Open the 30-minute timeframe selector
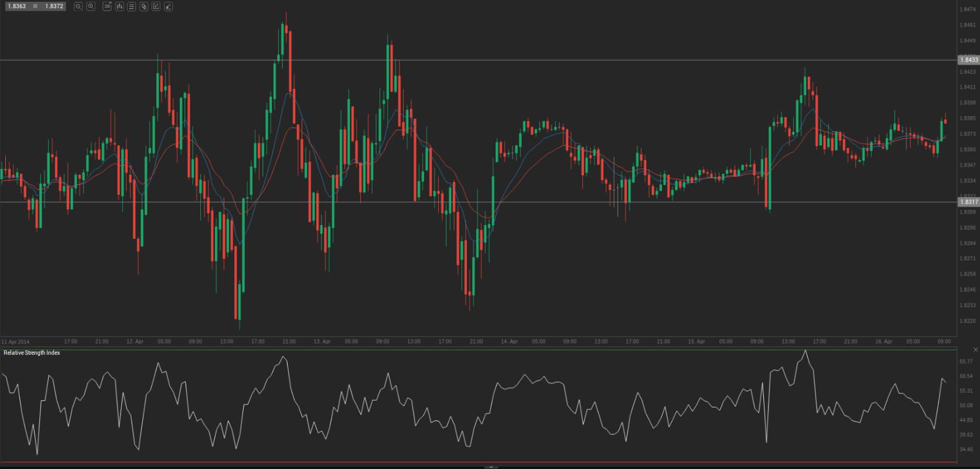The image size is (980, 469). 107,6
